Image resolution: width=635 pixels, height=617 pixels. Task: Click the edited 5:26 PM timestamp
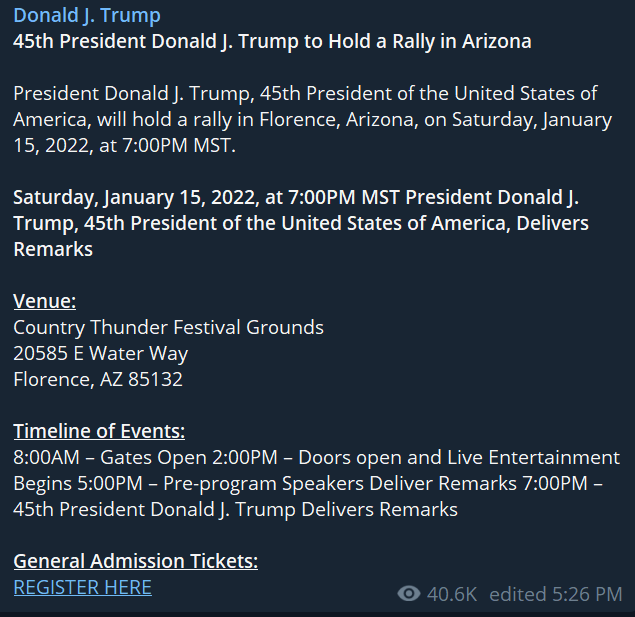pos(555,594)
